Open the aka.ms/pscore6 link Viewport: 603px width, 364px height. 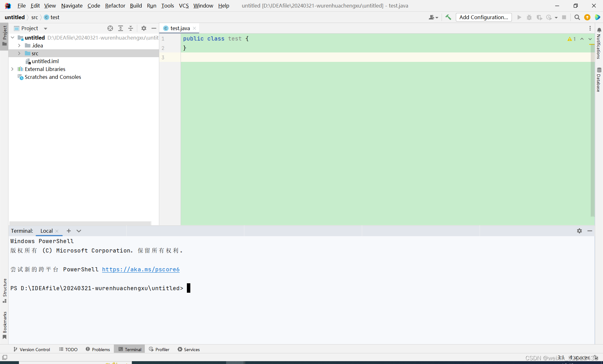coord(141,269)
